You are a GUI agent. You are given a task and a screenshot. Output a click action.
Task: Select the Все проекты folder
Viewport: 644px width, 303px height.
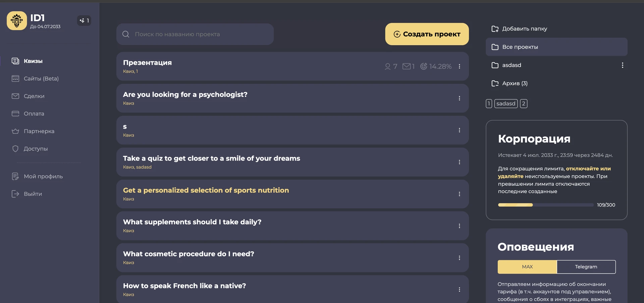pyautogui.click(x=556, y=47)
